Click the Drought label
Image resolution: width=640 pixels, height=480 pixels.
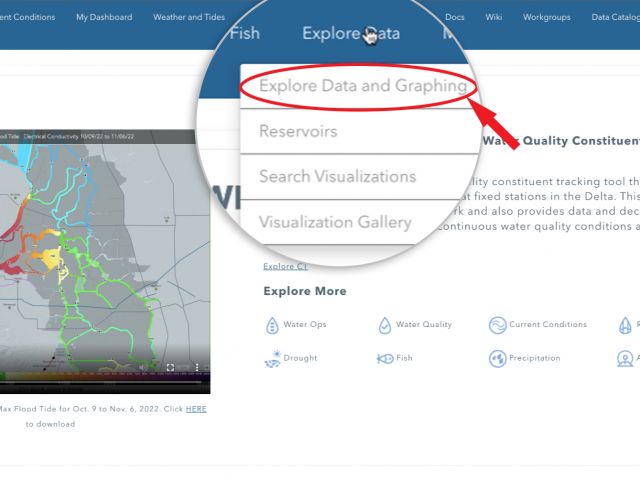300,358
